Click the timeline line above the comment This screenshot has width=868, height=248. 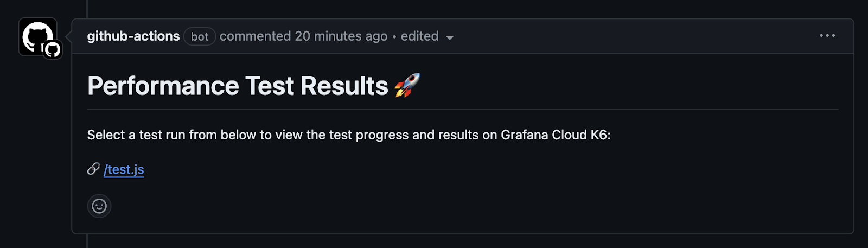87,8
